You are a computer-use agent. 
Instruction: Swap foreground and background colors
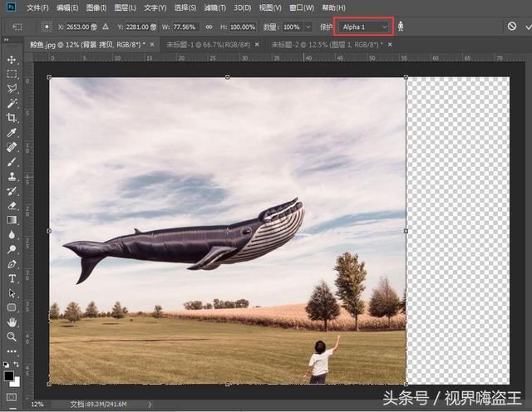click(18, 365)
